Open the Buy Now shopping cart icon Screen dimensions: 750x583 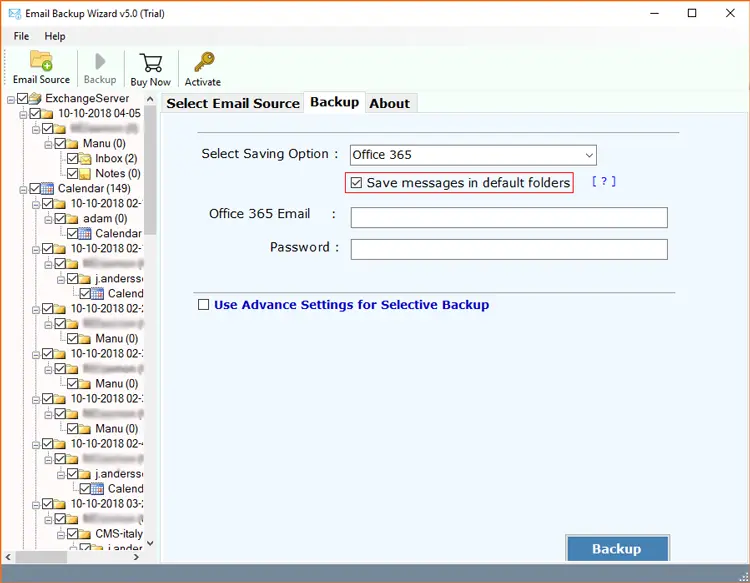pos(151,63)
